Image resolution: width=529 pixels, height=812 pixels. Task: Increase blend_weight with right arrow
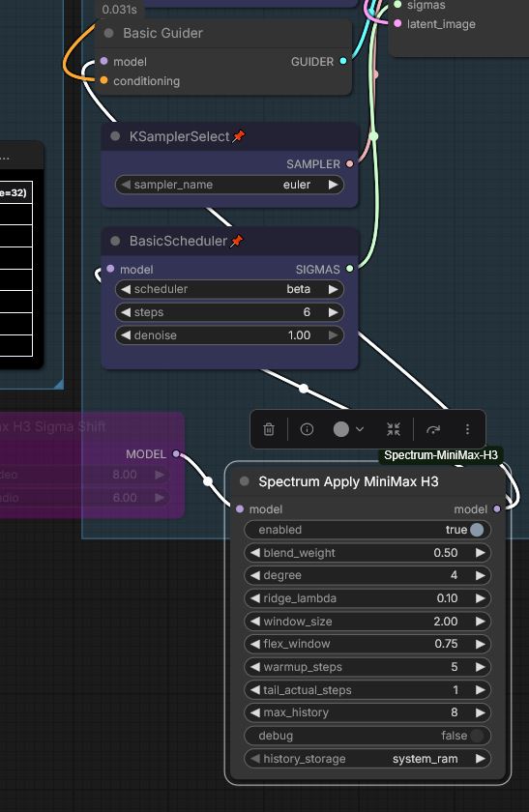click(x=481, y=553)
